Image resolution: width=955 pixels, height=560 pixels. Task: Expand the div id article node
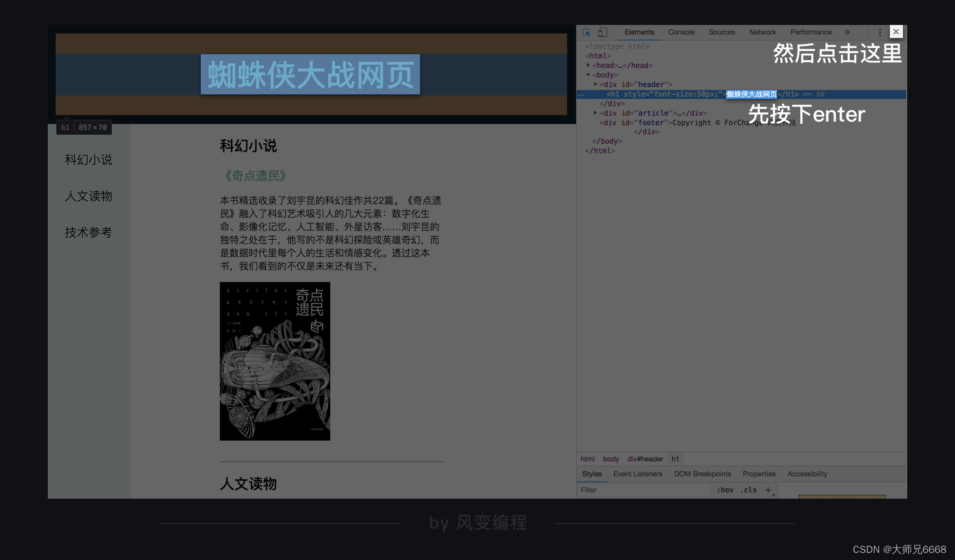[595, 113]
